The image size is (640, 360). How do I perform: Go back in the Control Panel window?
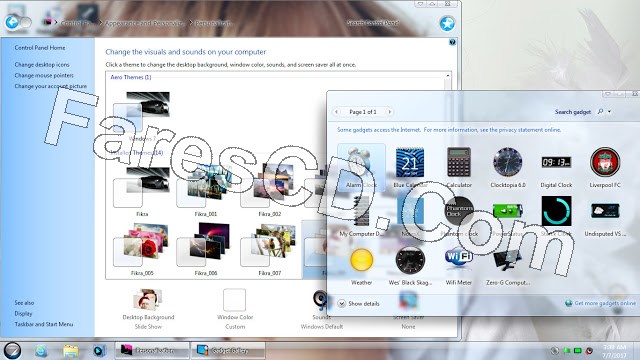12,22
